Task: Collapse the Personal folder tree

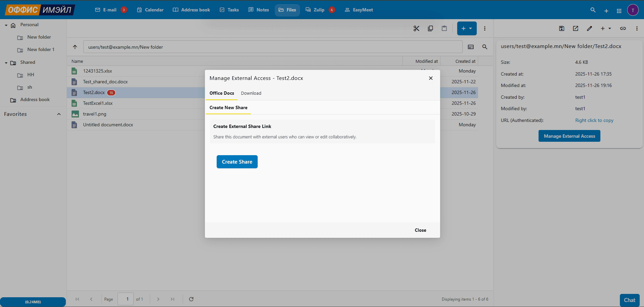Action: 6,25
